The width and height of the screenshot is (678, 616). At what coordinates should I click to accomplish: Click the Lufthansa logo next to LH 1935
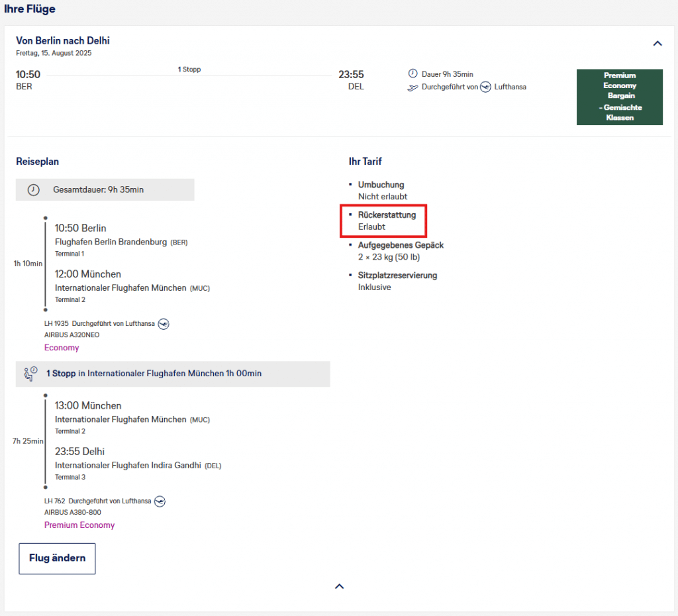tap(164, 324)
